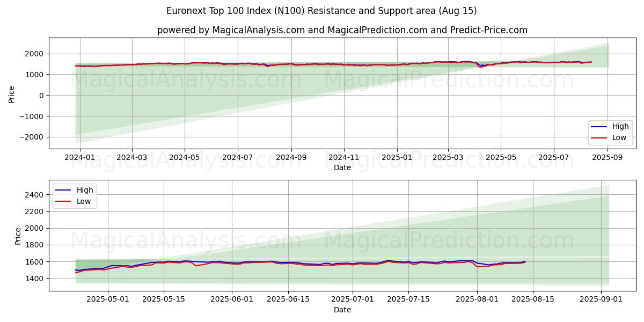Click the bottom chart y-axis value '2400'

pos(35,195)
